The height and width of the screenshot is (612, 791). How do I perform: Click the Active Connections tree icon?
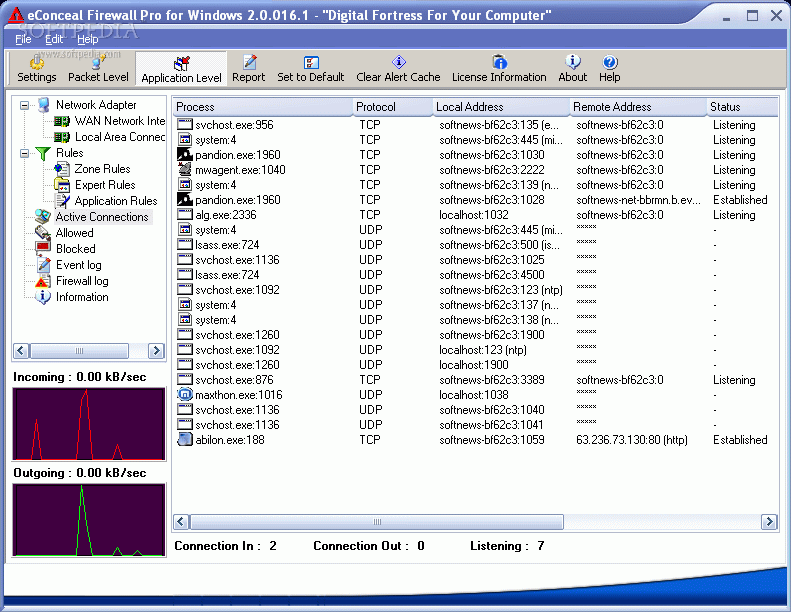point(43,217)
